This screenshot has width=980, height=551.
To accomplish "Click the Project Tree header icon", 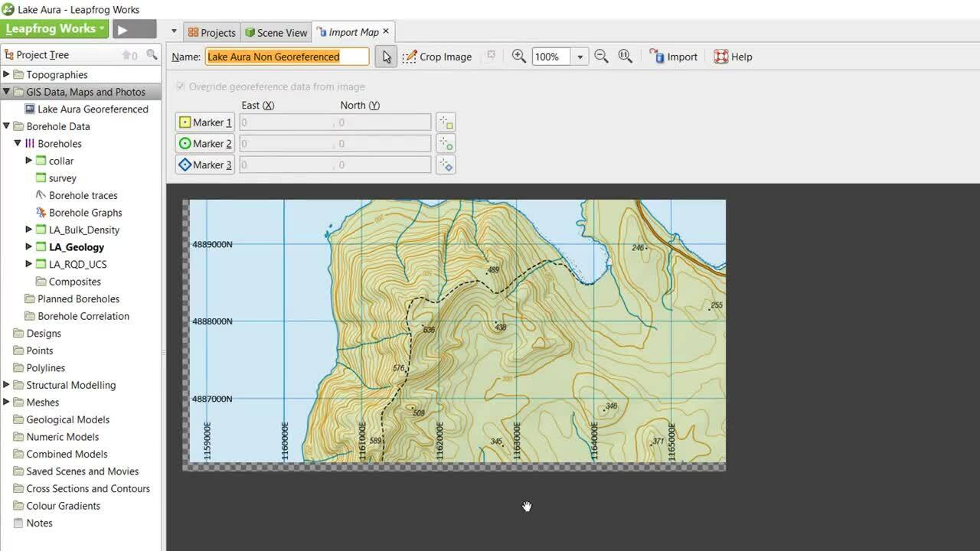I will click(x=9, y=54).
